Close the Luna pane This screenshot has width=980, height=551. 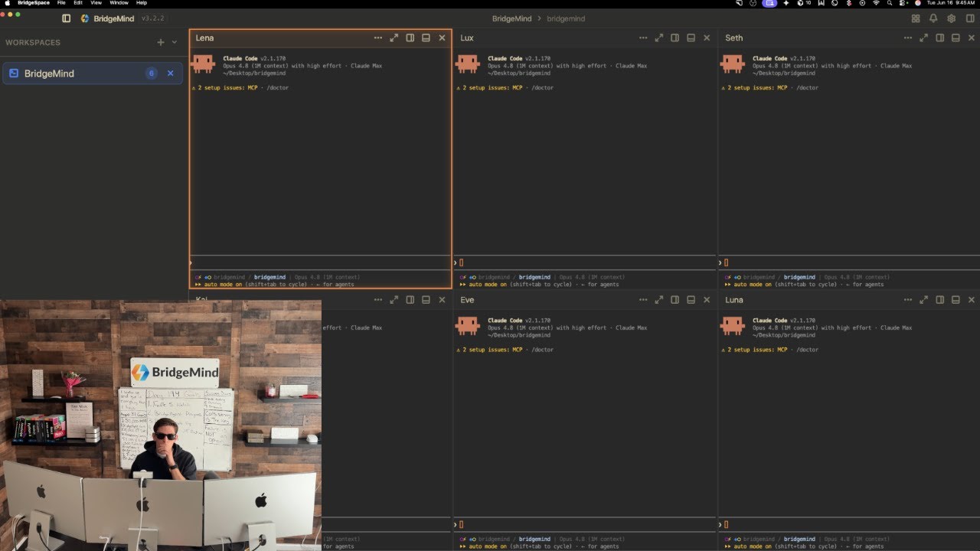point(972,300)
